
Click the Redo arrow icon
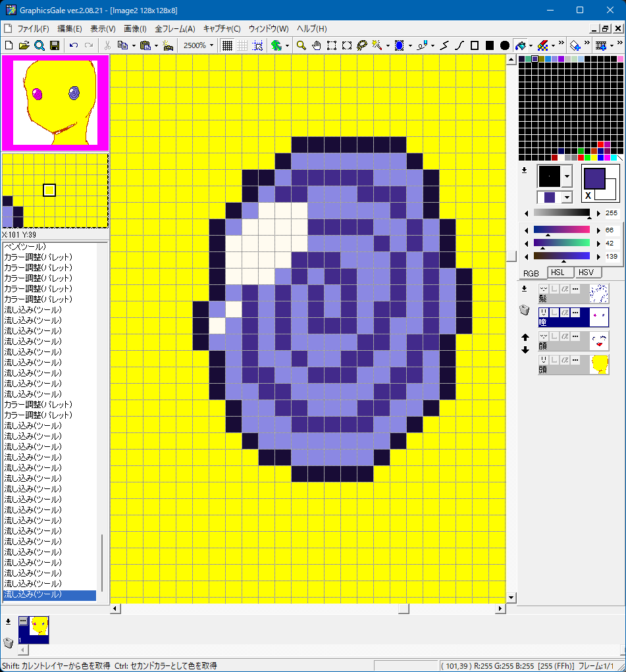point(89,45)
